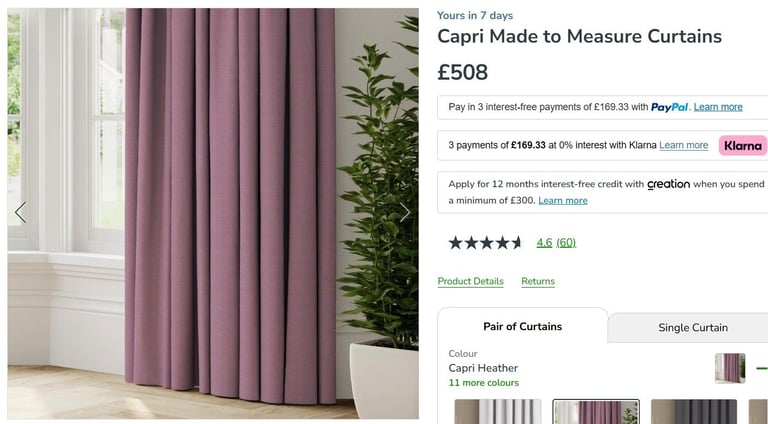Click the PayPal logo
This screenshot has height=424, width=768.
pyautogui.click(x=669, y=107)
